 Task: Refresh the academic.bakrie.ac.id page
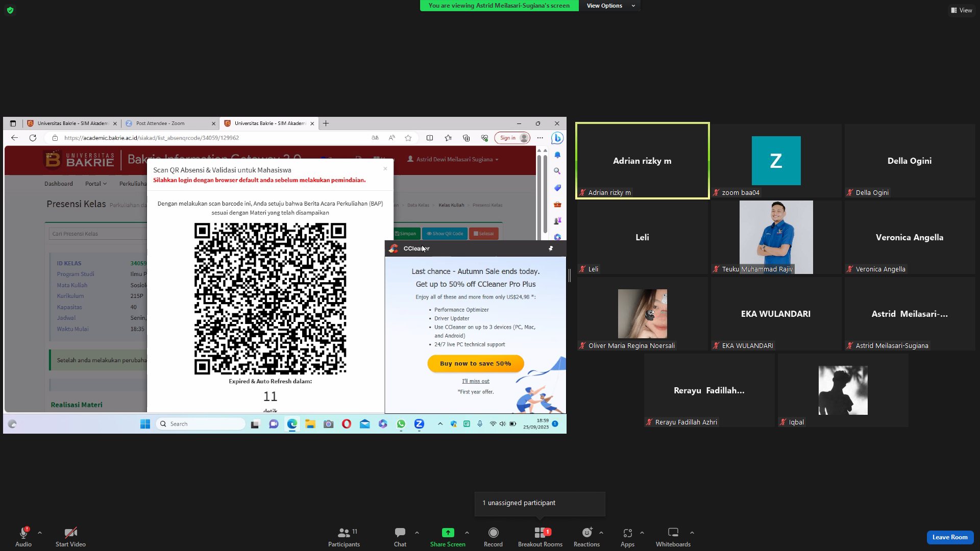pos(33,138)
